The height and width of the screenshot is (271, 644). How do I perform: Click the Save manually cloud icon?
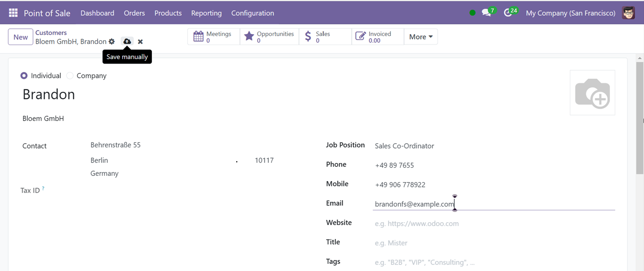127,42
